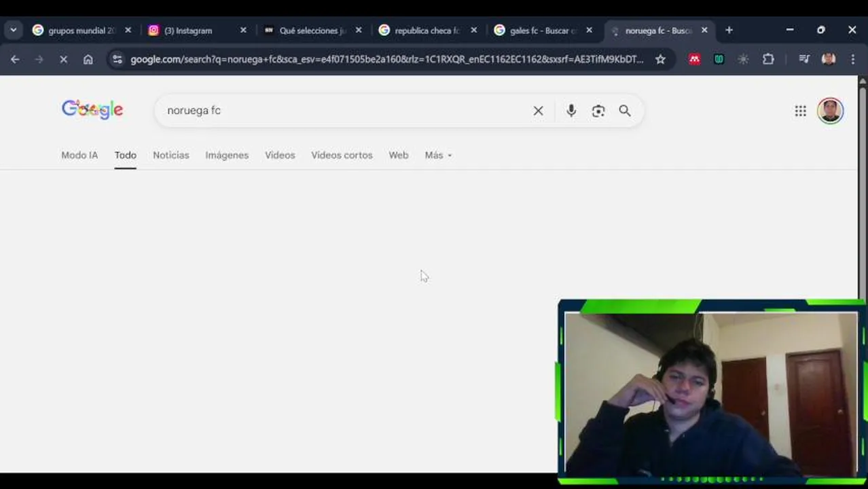Search by image with Lens

point(598,111)
